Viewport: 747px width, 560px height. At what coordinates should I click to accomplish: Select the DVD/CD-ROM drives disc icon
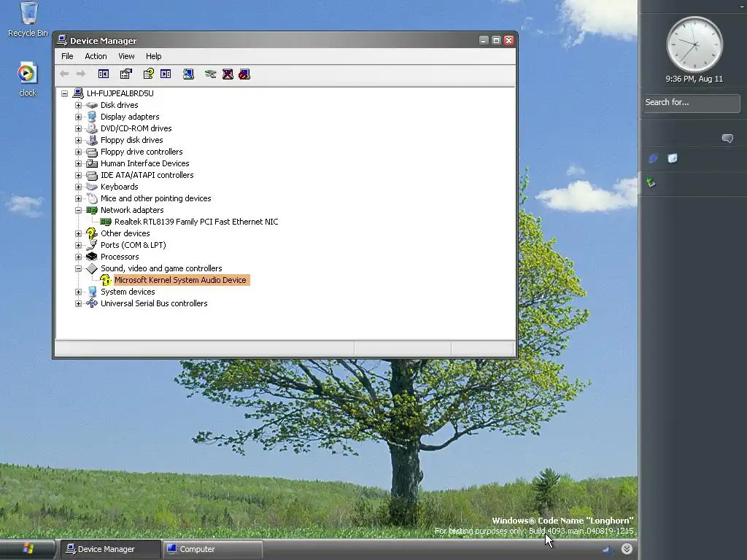pyautogui.click(x=92, y=128)
